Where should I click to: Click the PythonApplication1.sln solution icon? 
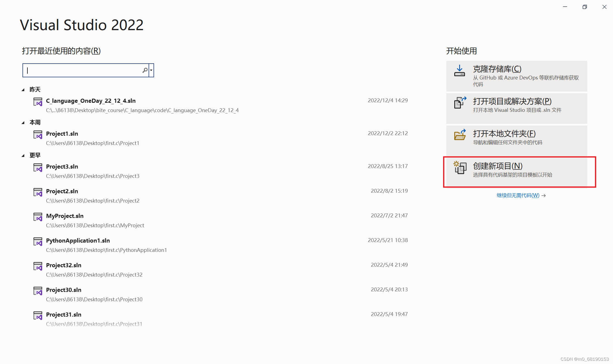[38, 241]
